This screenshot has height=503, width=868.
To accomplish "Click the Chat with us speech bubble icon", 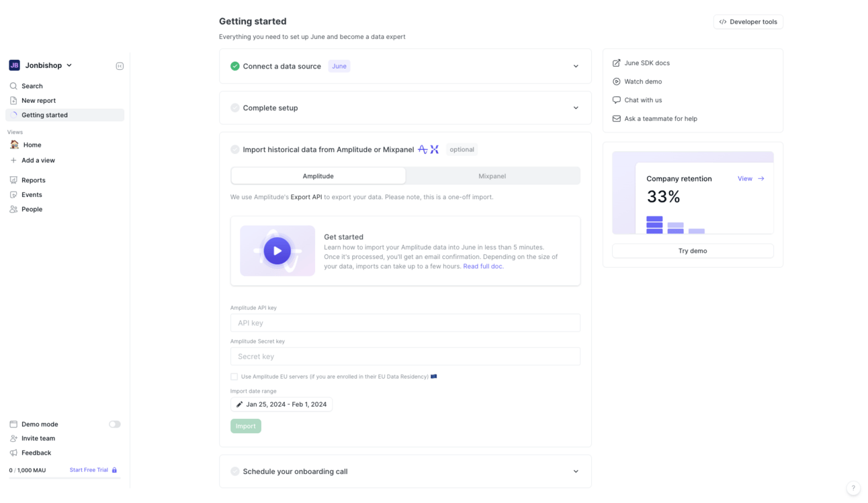I will [616, 100].
